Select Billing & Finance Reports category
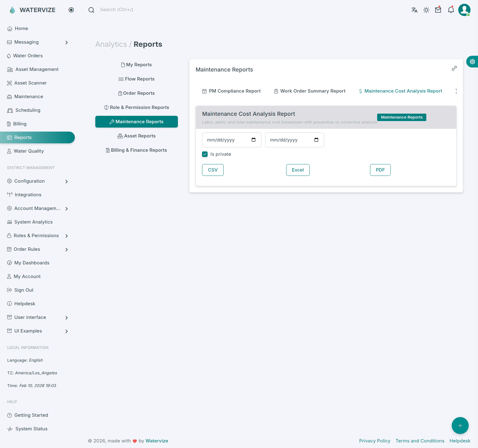 pos(136,150)
